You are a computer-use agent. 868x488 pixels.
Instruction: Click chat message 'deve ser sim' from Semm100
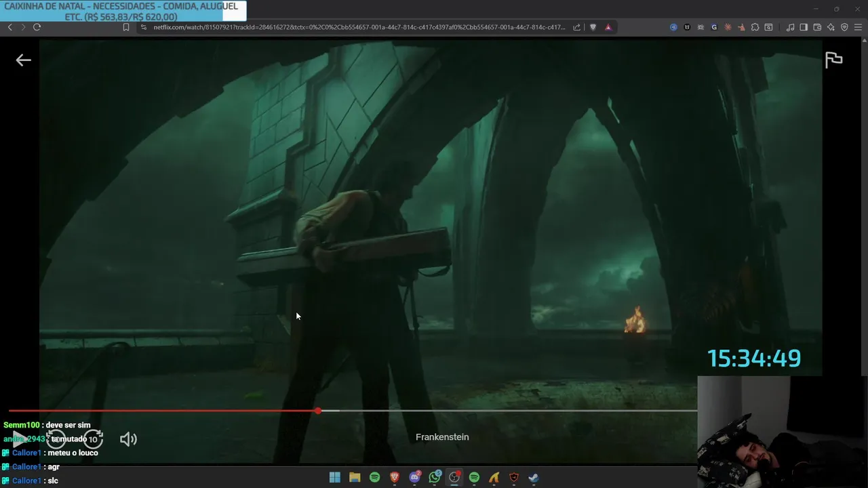point(68,425)
